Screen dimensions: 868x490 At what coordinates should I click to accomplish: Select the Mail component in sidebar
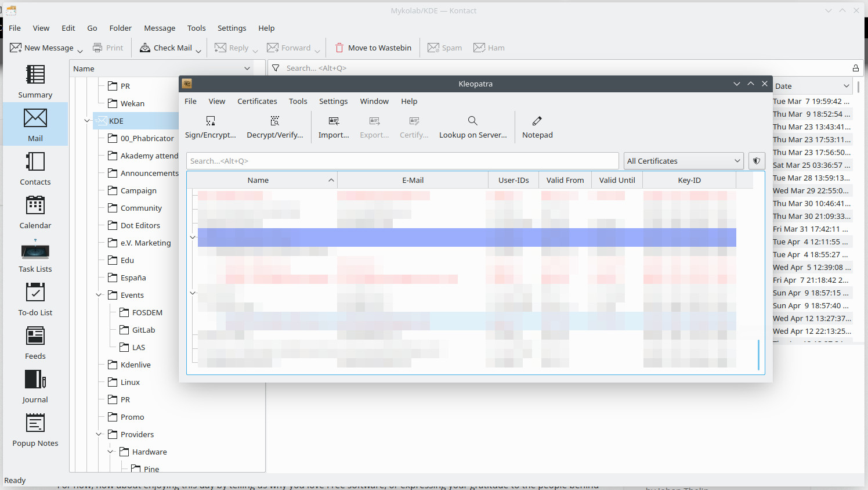pyautogui.click(x=35, y=124)
